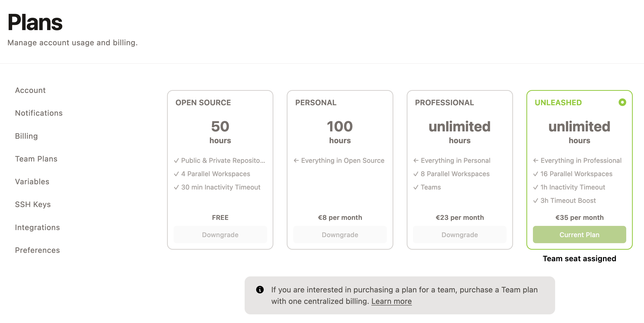Screen dimensions: 644x323
Task: Switch to the Notifications section
Action: click(x=39, y=113)
